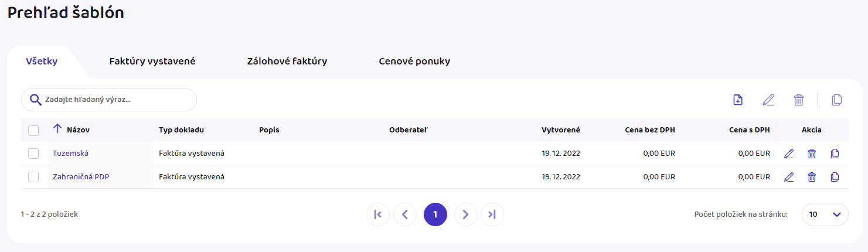
Task: Edit the Zahraničná PDP template
Action: click(789, 176)
